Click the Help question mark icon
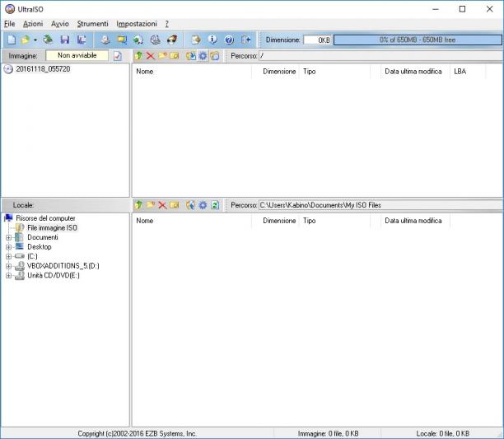Viewport: 504px width, 439px height. coord(229,40)
